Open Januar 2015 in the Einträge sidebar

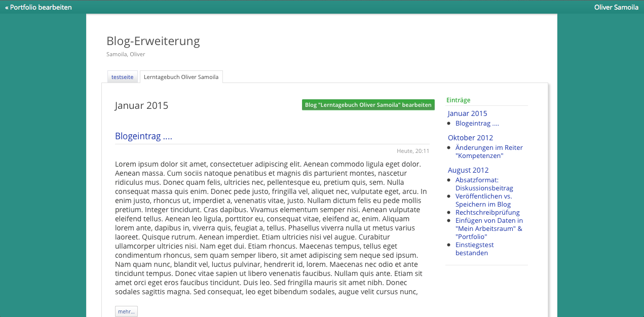[467, 113]
